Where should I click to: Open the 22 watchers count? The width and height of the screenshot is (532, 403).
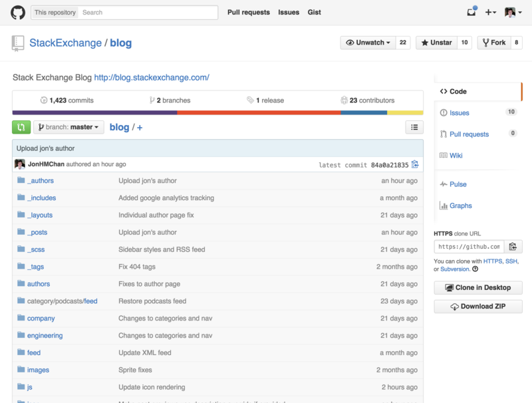click(403, 43)
